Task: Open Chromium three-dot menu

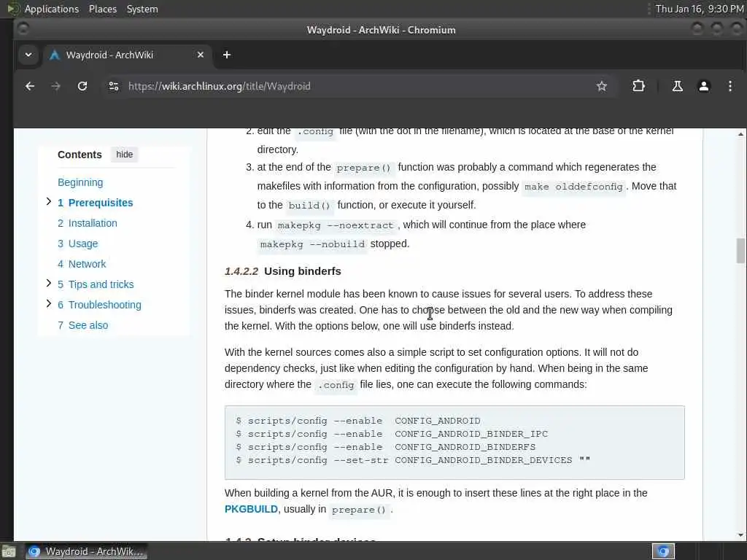Action: tap(729, 86)
